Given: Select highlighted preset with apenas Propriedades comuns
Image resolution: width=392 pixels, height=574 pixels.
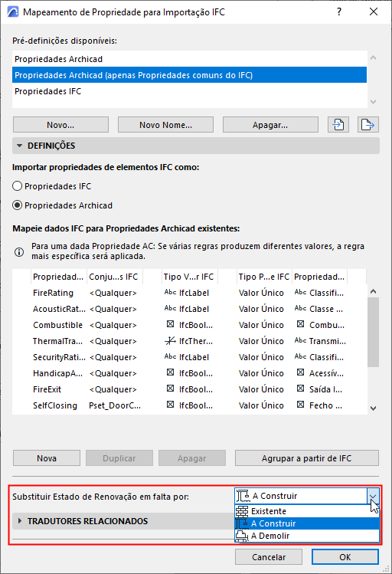Looking at the screenshot, I should pos(189,75).
